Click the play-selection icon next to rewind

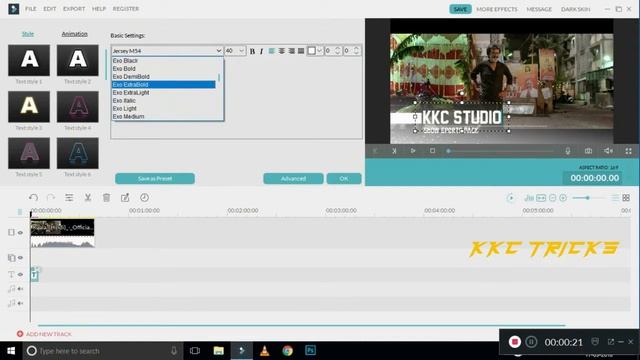[x=394, y=151]
